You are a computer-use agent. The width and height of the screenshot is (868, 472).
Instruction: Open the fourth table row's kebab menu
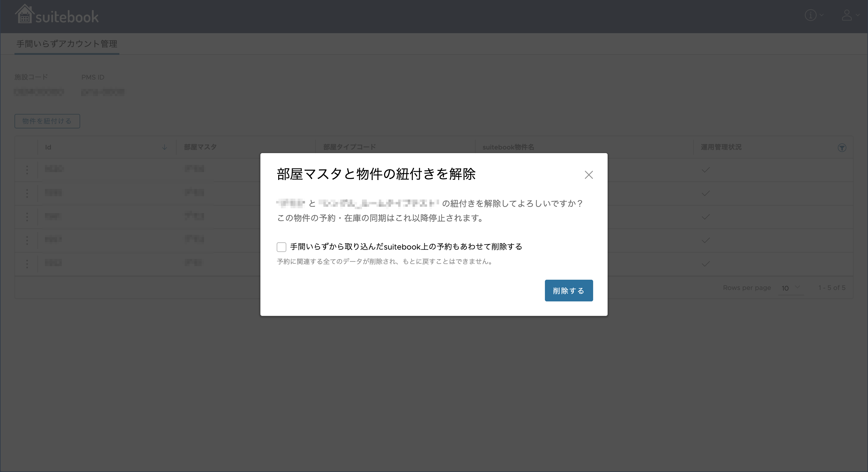tap(27, 240)
